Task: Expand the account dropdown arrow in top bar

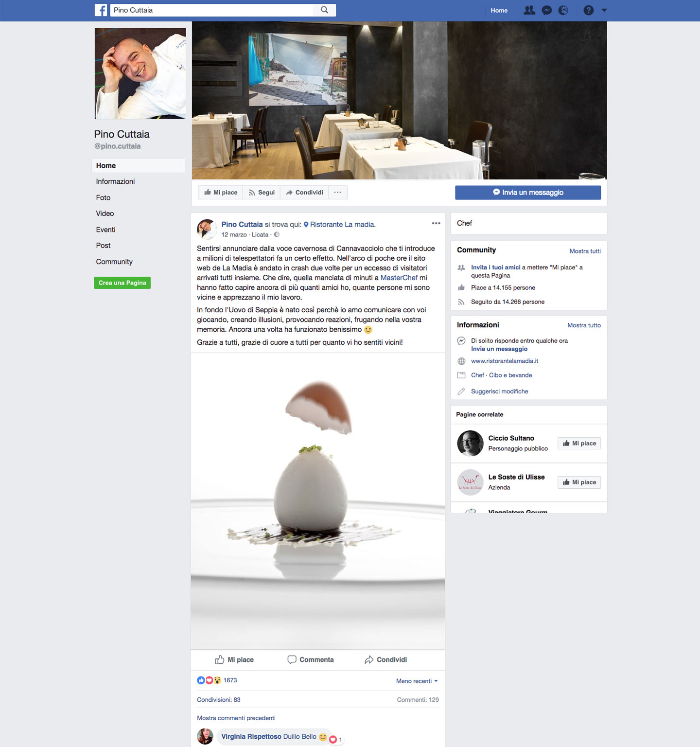Action: pyautogui.click(x=604, y=10)
